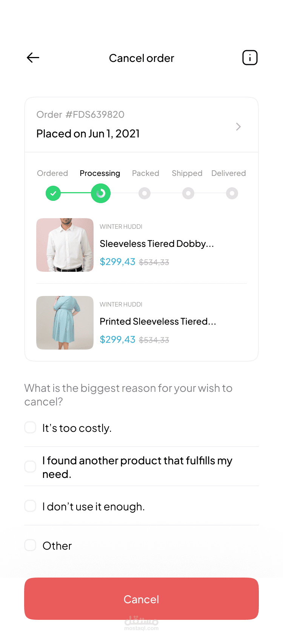Screen dimensions: 283x644
Task: Click the green Ordered checkmark step
Action: (53, 193)
